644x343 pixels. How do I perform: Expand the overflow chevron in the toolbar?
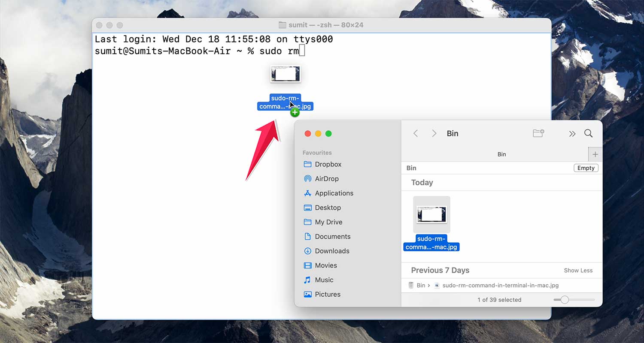[572, 133]
